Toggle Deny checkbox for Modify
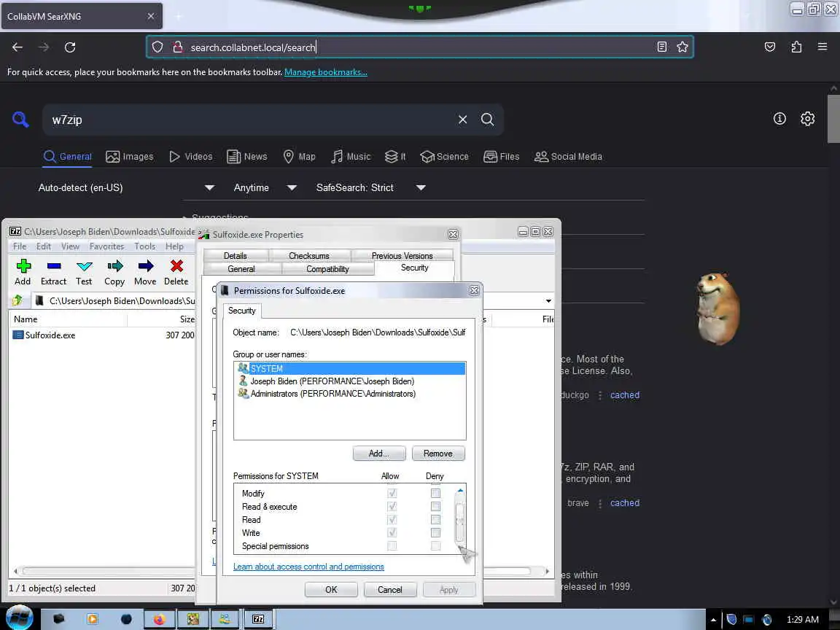 click(x=435, y=494)
